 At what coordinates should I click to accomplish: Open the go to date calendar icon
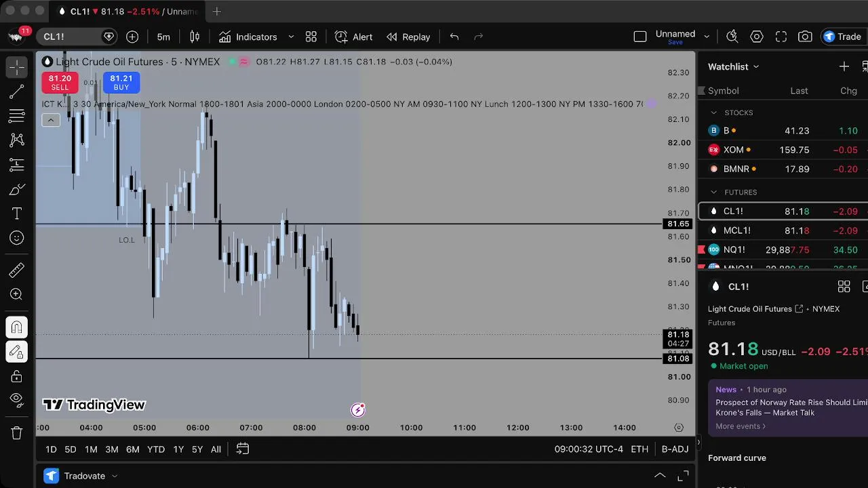[243, 449]
